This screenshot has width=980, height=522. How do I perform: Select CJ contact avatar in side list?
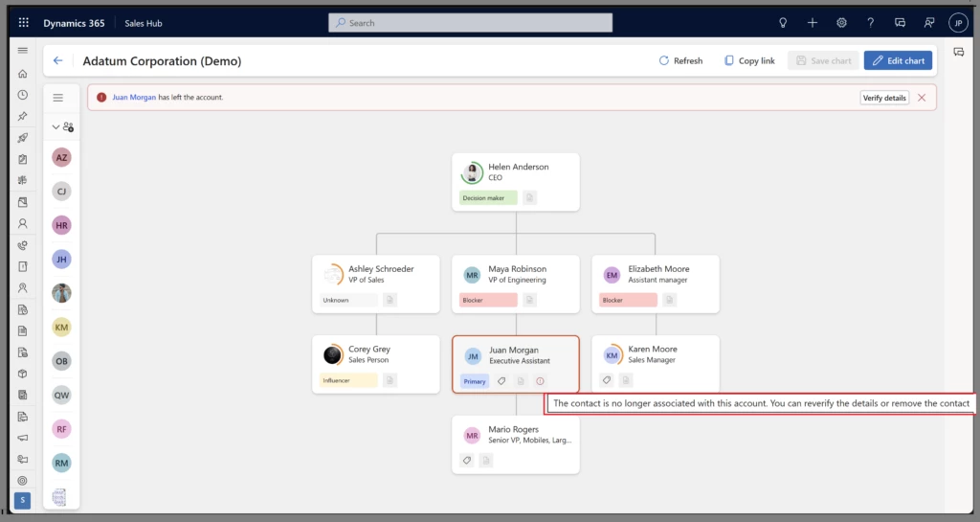pos(61,192)
